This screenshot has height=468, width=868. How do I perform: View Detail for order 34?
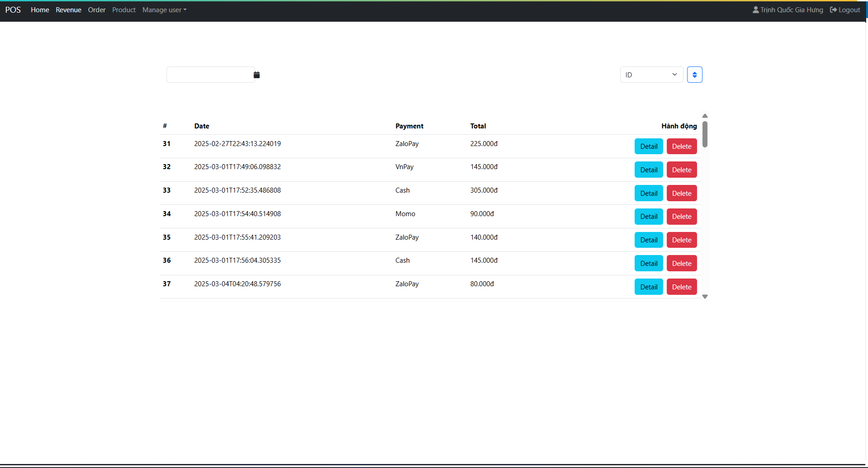(x=648, y=217)
